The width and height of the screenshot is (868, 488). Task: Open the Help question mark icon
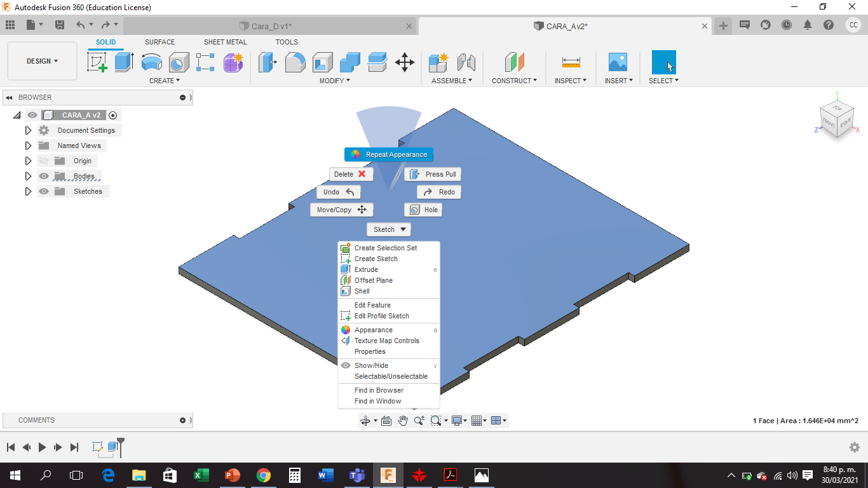point(829,25)
